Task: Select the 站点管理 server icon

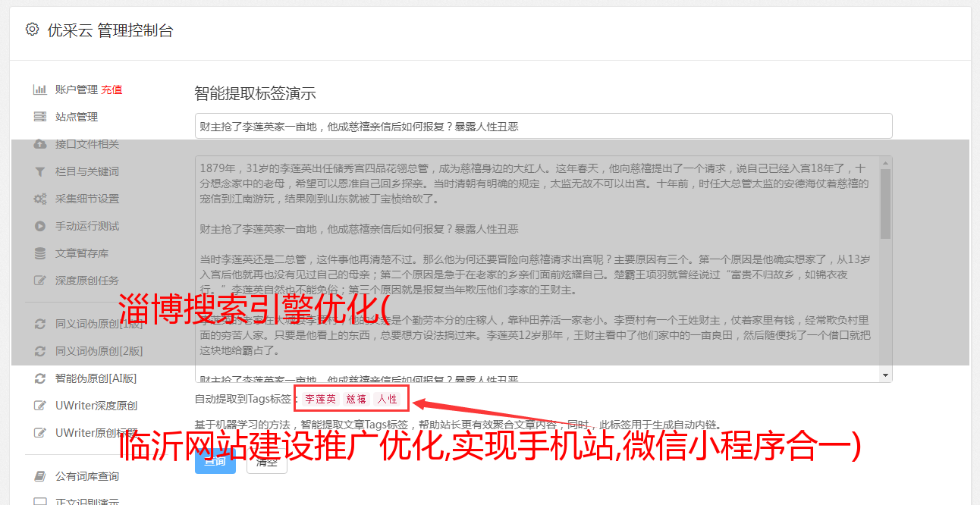Action: pyautogui.click(x=40, y=117)
